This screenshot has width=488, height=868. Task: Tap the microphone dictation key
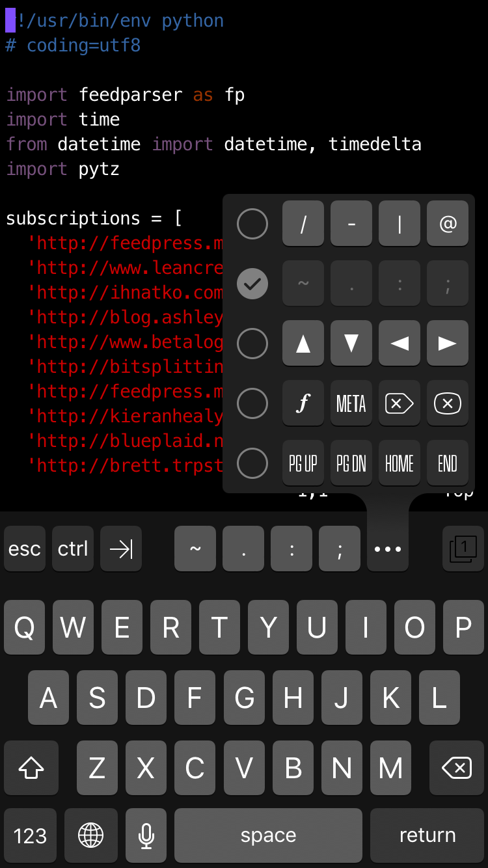pyautogui.click(x=146, y=835)
